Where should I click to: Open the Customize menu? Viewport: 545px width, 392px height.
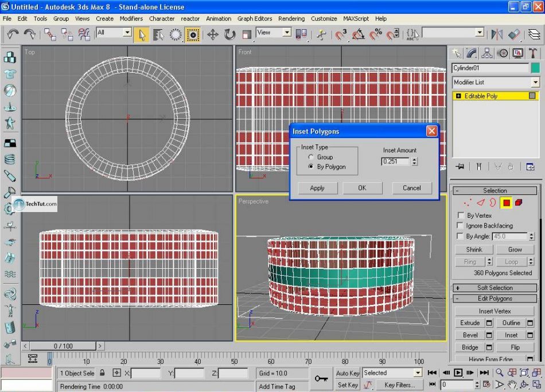coord(324,18)
